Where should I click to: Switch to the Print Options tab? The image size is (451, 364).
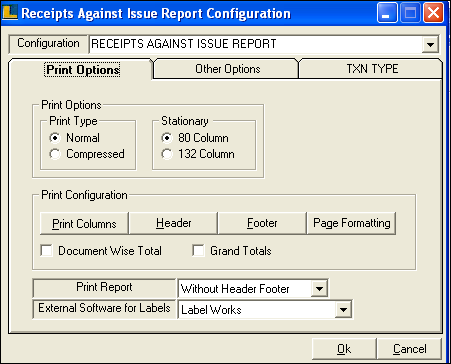click(82, 70)
